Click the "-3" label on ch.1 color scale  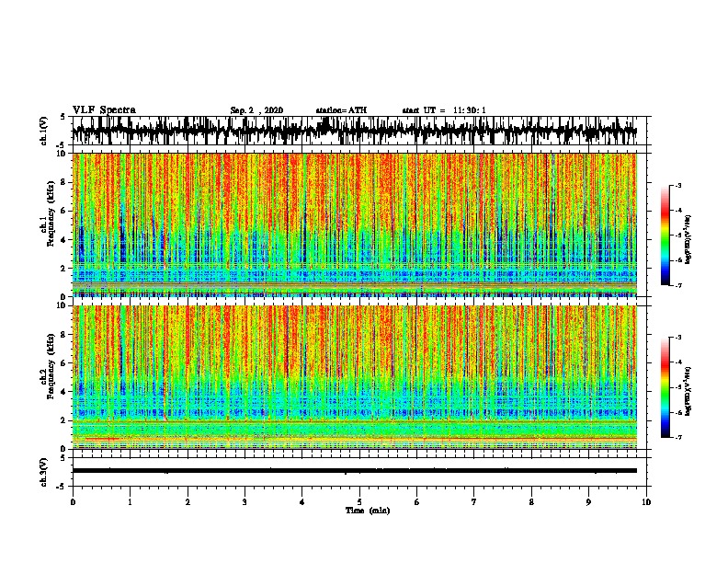(677, 185)
